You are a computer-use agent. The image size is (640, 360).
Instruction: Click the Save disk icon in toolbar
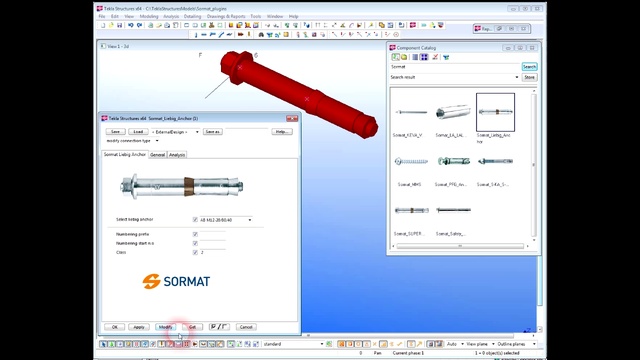tap(120, 25)
